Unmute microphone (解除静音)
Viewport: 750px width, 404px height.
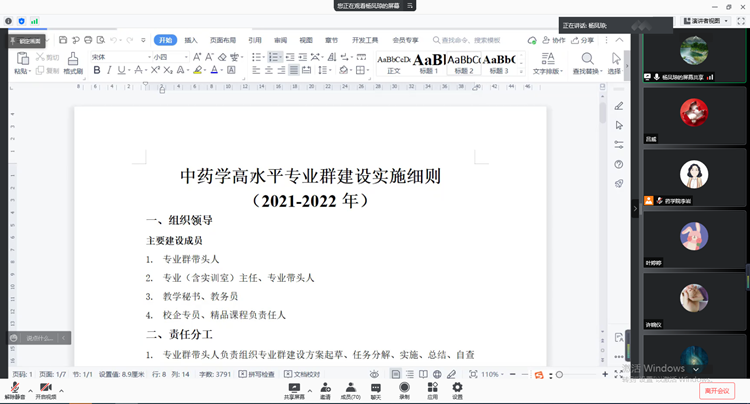coord(14,391)
